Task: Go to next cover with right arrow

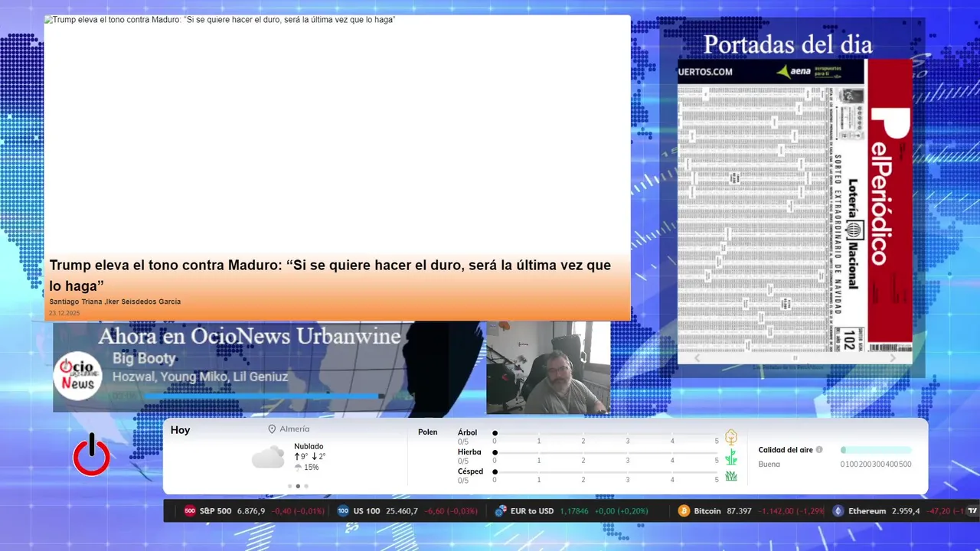Action: tap(893, 358)
